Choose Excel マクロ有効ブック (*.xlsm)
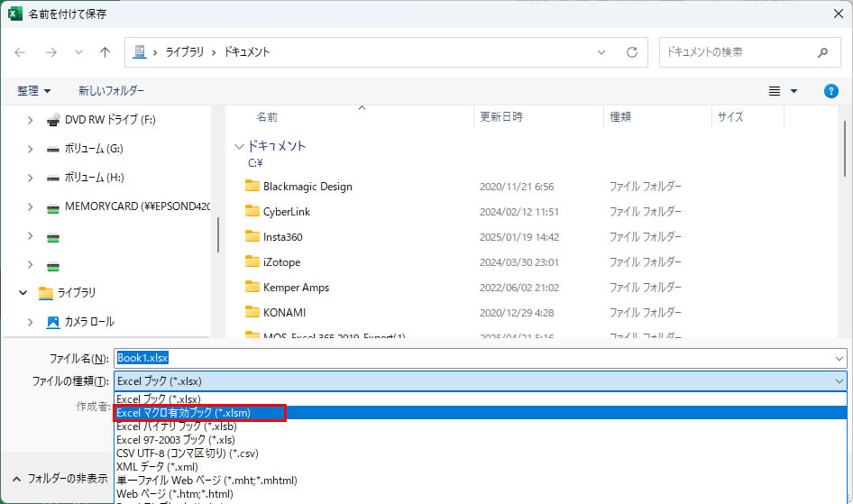Image resolution: width=853 pixels, height=504 pixels. coord(481,413)
